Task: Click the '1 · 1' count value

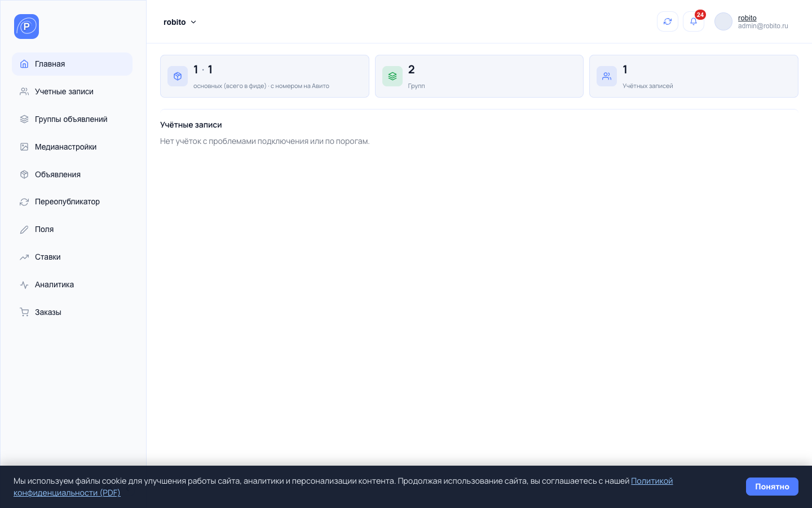Action: pyautogui.click(x=203, y=69)
